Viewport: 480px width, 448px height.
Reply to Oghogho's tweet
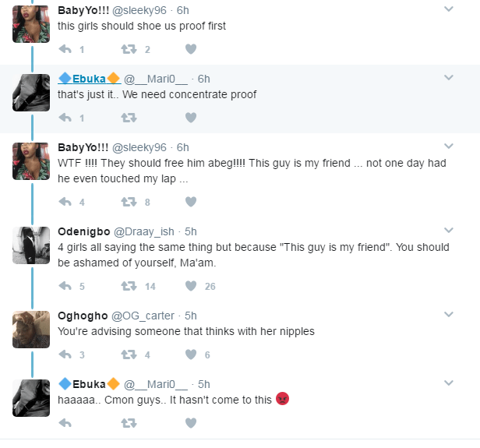(x=65, y=355)
